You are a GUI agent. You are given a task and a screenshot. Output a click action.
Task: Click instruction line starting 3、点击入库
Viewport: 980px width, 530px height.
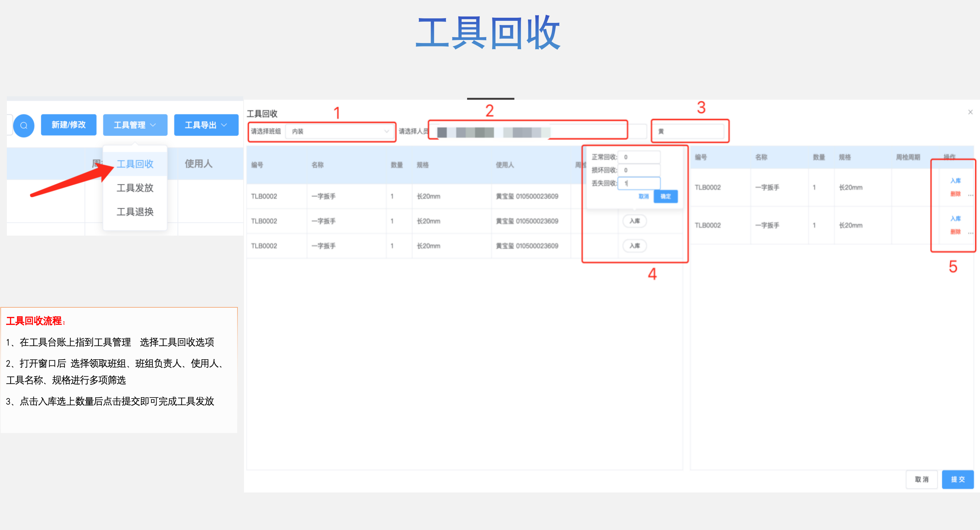110,401
